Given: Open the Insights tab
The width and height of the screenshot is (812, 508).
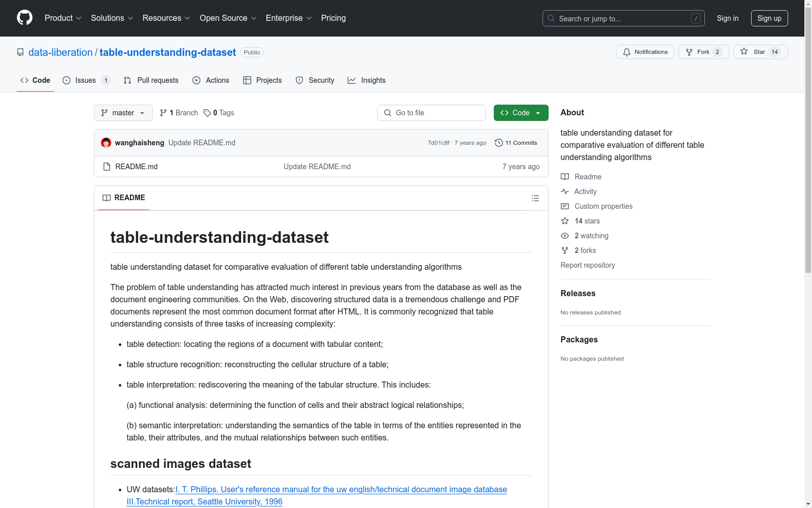Looking at the screenshot, I should click(366, 80).
